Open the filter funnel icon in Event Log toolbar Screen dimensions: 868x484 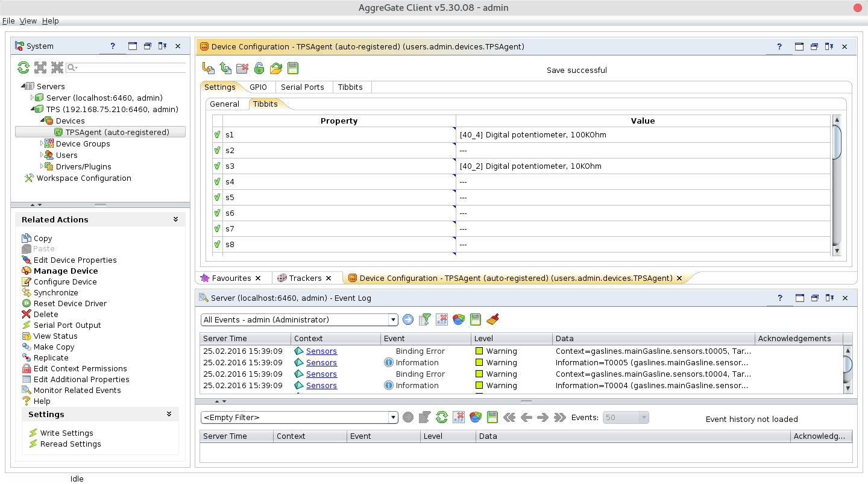coord(425,319)
